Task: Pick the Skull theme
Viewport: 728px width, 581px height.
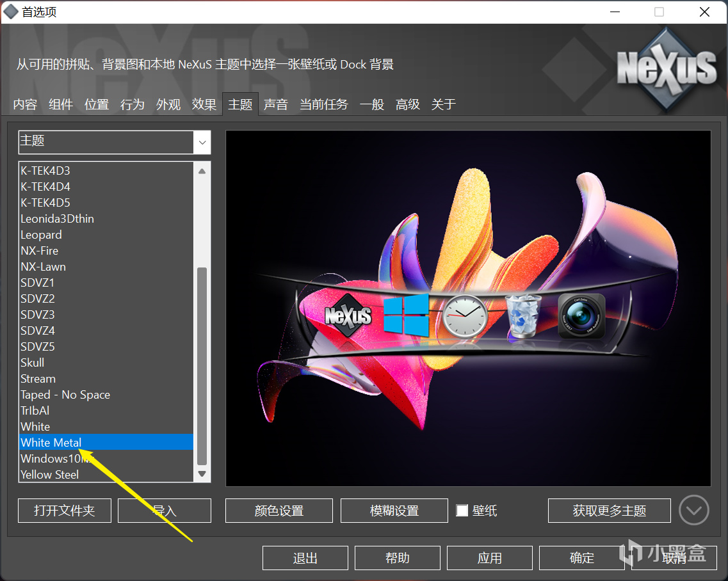Action: click(106, 362)
